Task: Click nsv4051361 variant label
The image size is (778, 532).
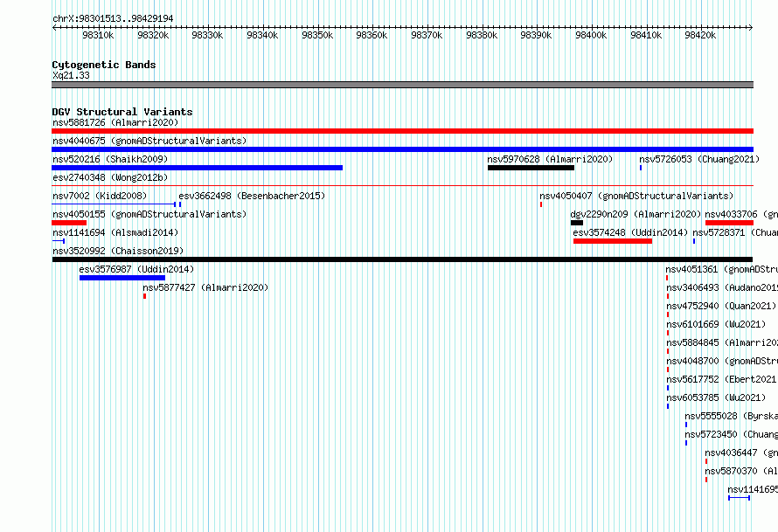Action: point(722,269)
